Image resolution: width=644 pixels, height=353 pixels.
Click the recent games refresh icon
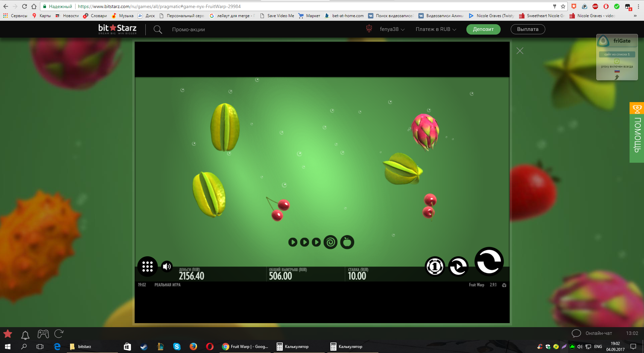click(59, 334)
